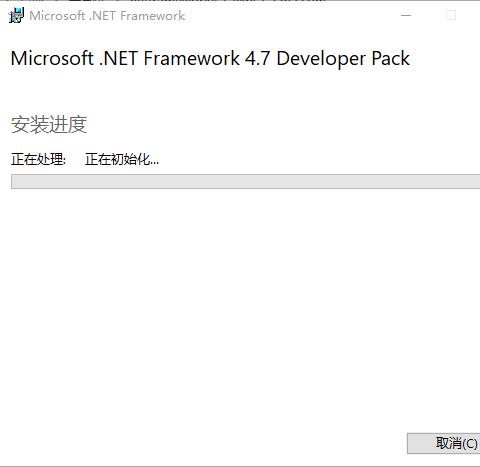480x467 pixels.
Task: Click the word 'Developer' in the main heading
Action: point(321,59)
